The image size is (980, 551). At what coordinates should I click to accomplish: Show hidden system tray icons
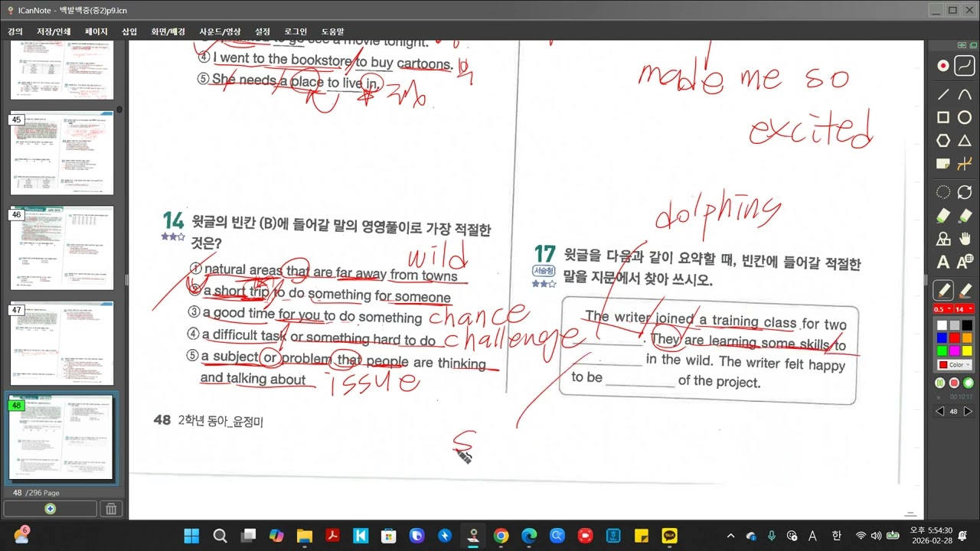[730, 536]
